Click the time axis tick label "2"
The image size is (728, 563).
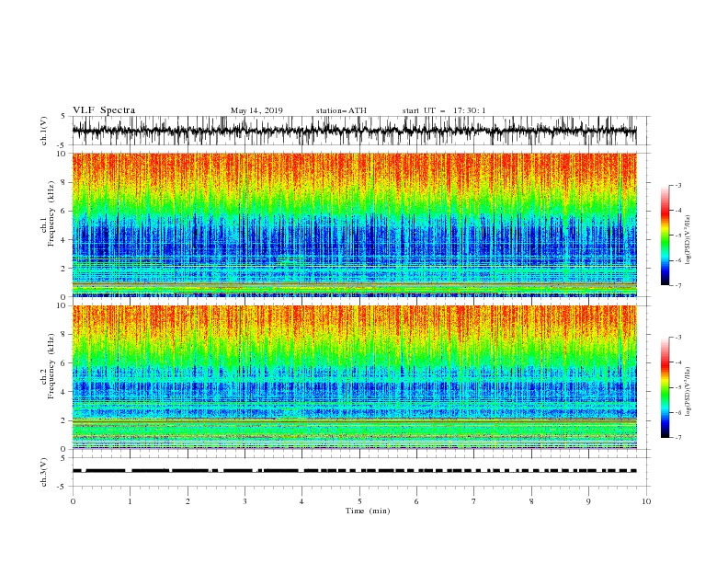[x=188, y=501]
